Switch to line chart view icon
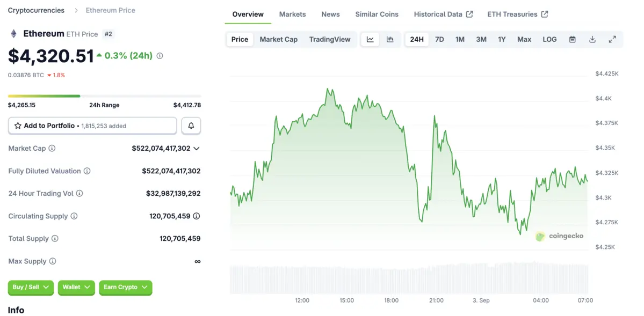Viewport: 644px width, 316px height. [370, 39]
